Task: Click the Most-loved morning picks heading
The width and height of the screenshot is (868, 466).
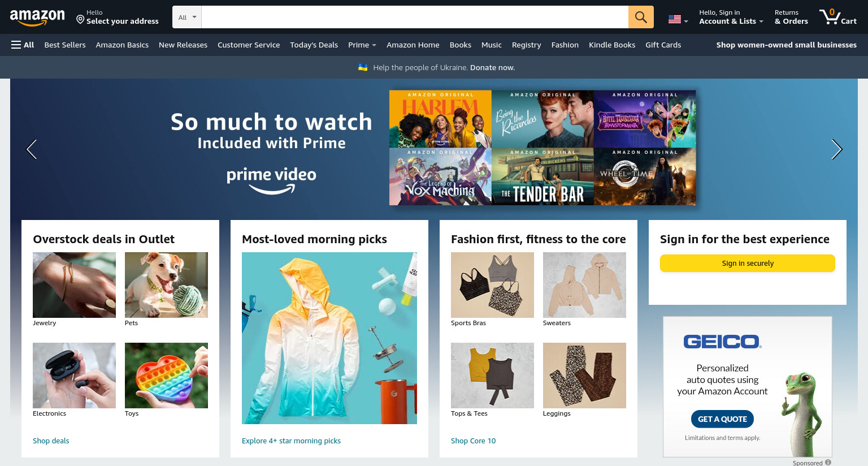Action: [314, 239]
